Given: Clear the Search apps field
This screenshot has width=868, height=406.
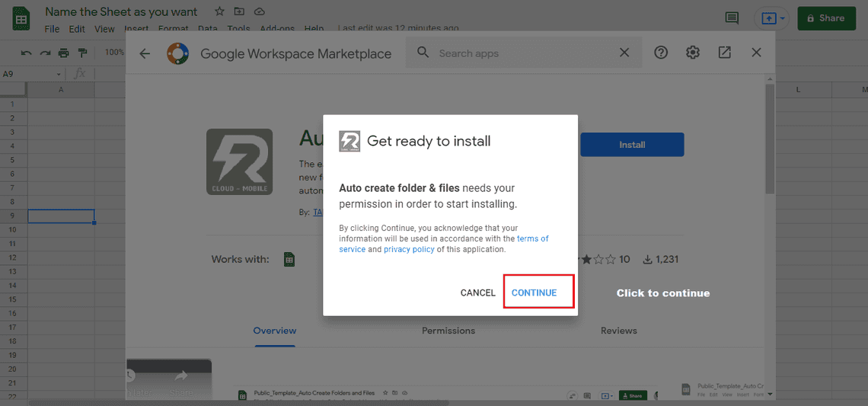Looking at the screenshot, I should point(624,53).
